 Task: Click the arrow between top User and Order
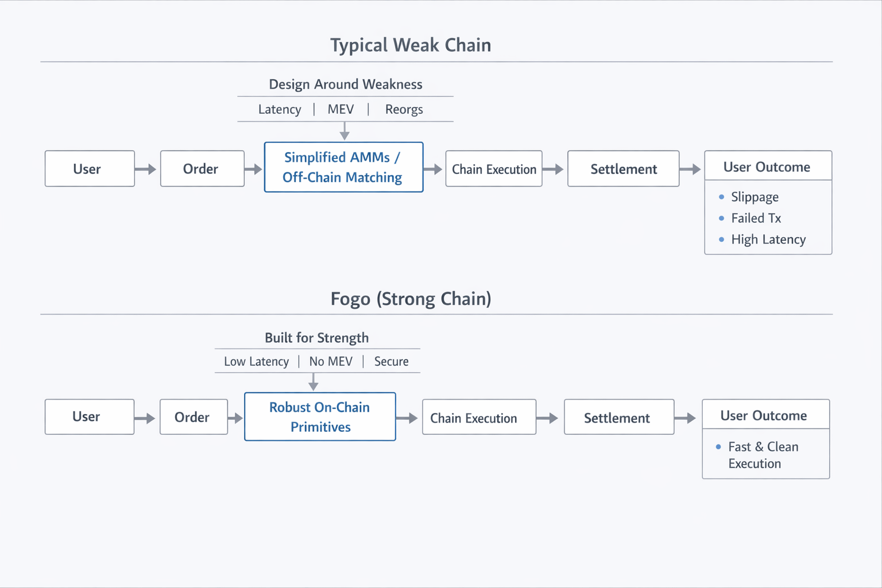[146, 169]
